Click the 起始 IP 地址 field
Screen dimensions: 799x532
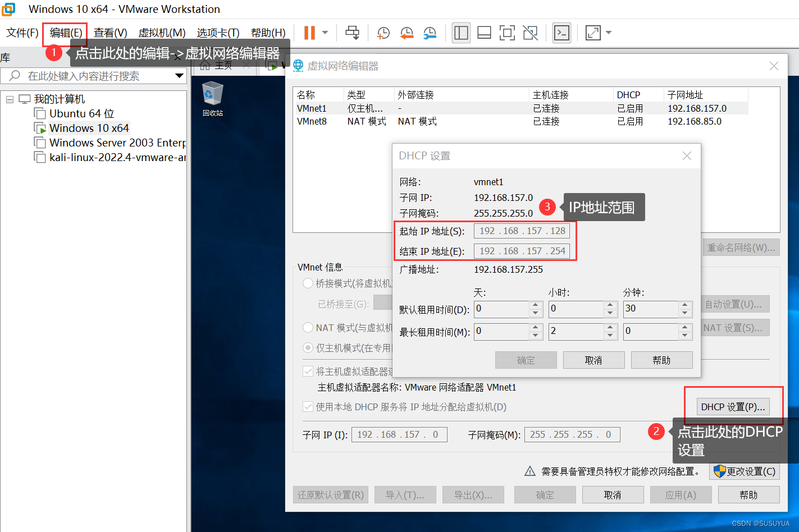[522, 231]
